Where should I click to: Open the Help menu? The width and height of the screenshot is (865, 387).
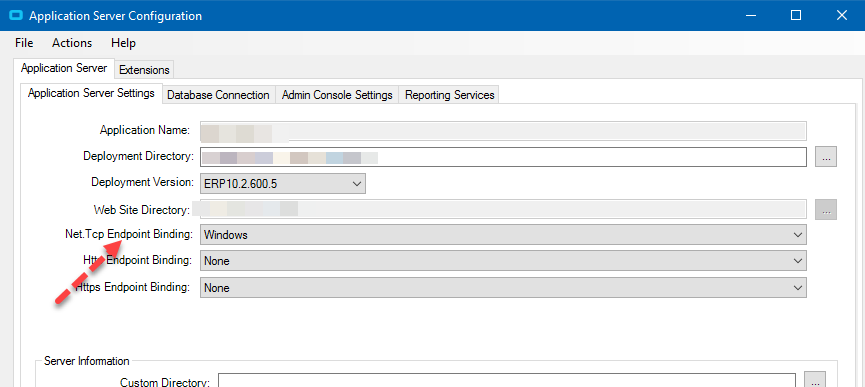123,43
